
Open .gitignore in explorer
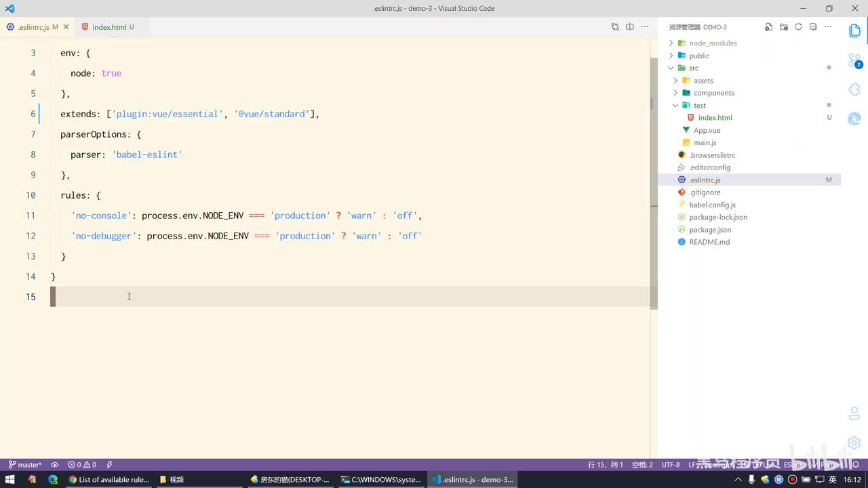coord(705,192)
